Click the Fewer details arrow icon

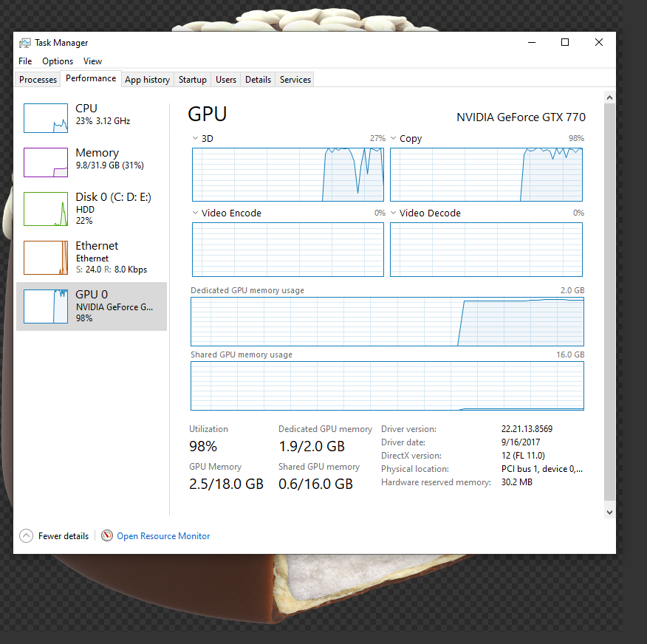[26, 536]
